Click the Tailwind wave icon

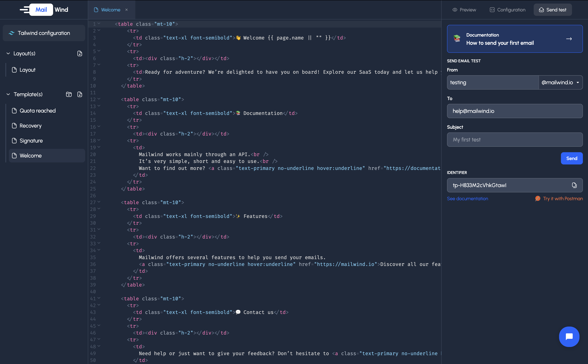(x=11, y=33)
